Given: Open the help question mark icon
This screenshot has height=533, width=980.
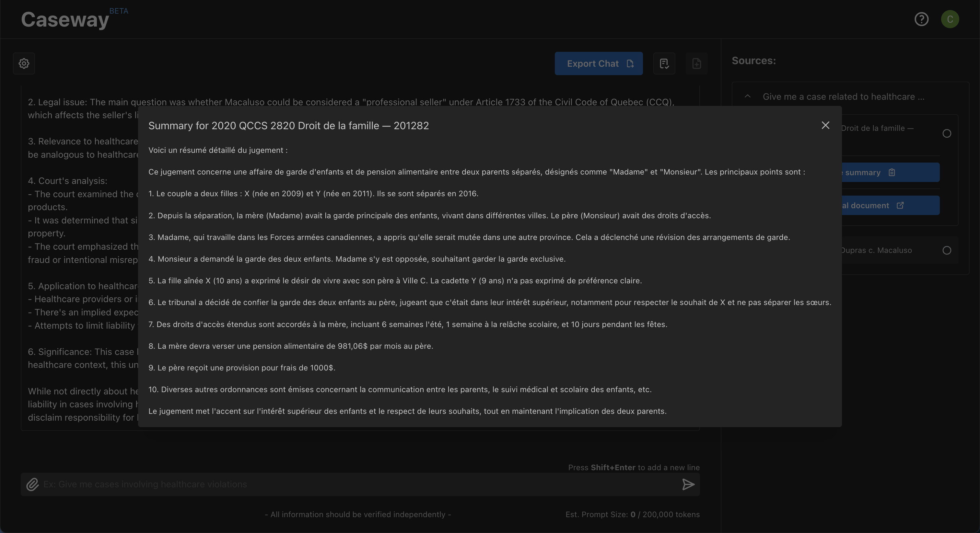Looking at the screenshot, I should point(921,19).
